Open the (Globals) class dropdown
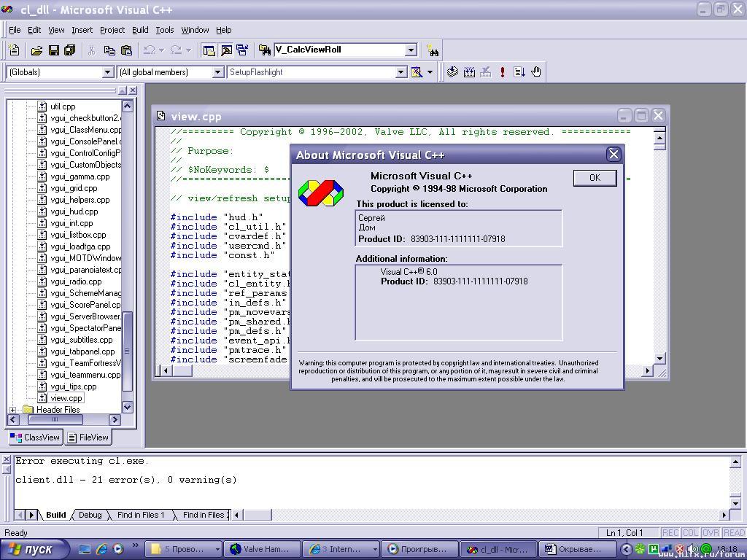This screenshot has width=747, height=560. pyautogui.click(x=108, y=72)
